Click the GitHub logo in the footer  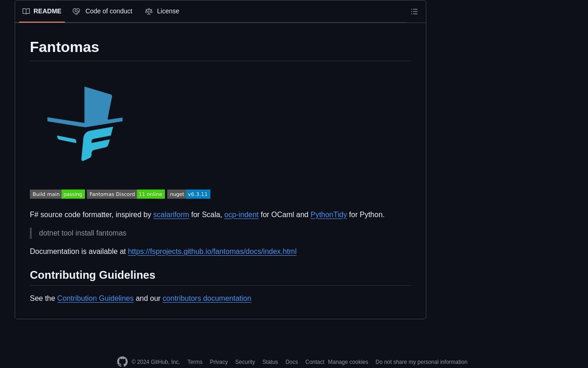(122, 362)
